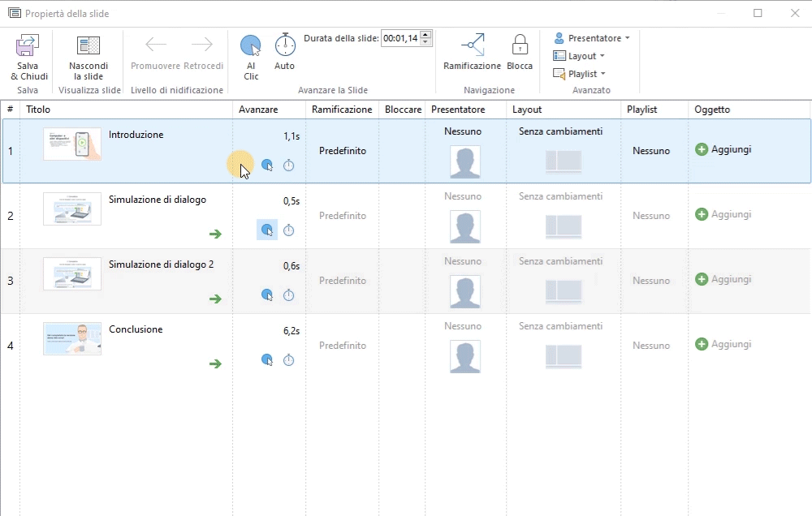This screenshot has height=516, width=812.
Task: Select the Simulazione di dialogo slide thumbnail
Action: 72,209
